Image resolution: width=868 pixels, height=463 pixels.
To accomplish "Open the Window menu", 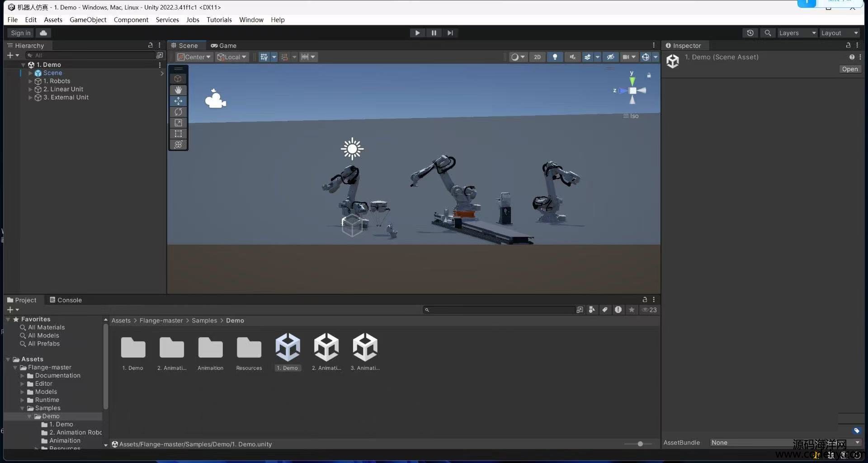I will 251,19.
